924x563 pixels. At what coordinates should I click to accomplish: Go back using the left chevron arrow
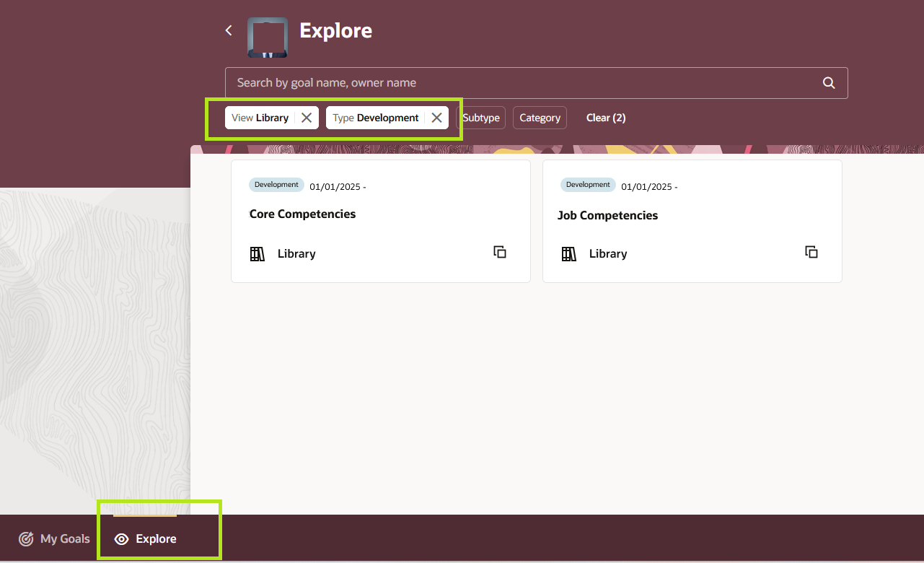pyautogui.click(x=229, y=30)
